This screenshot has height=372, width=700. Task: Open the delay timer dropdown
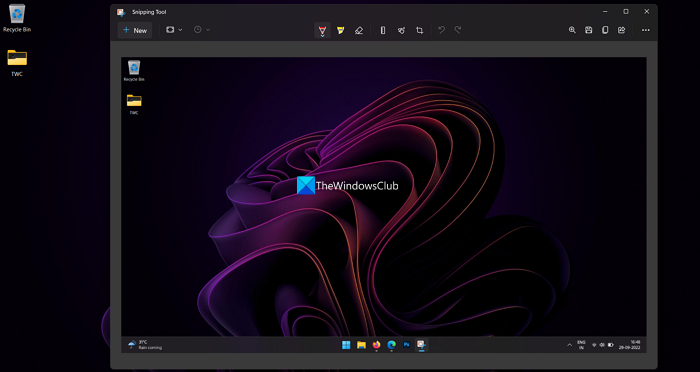[202, 30]
